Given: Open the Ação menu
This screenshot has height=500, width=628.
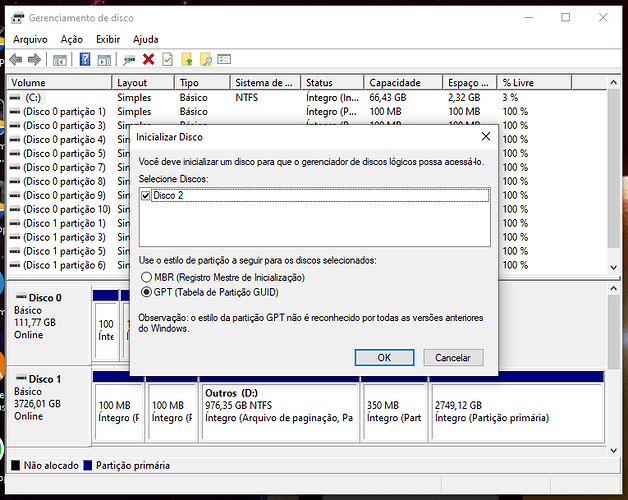Looking at the screenshot, I should tap(72, 39).
